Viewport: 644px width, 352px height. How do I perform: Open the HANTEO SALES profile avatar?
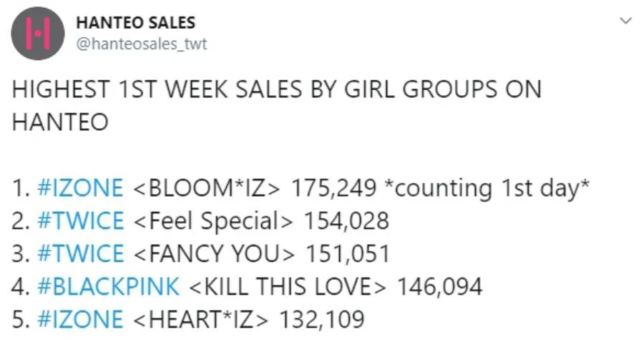click(37, 34)
